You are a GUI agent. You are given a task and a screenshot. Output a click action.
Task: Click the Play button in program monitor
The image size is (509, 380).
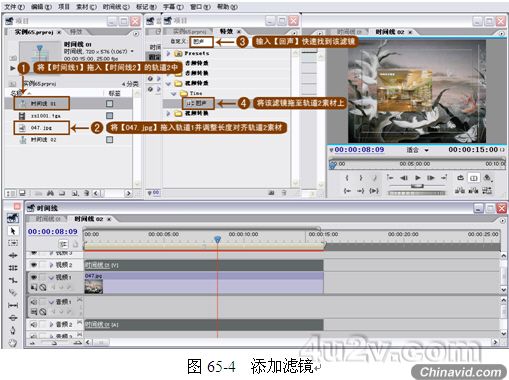418,178
